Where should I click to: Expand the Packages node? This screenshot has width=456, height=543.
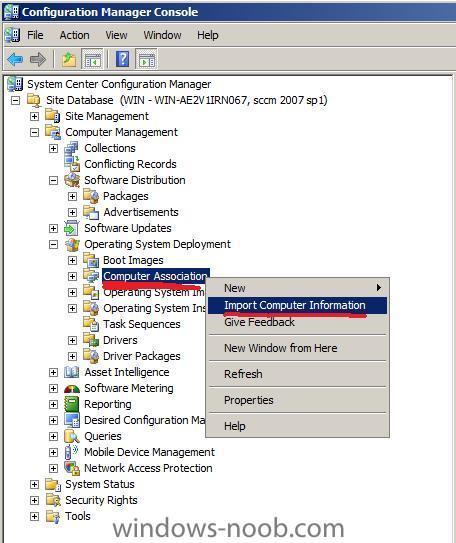tap(72, 196)
